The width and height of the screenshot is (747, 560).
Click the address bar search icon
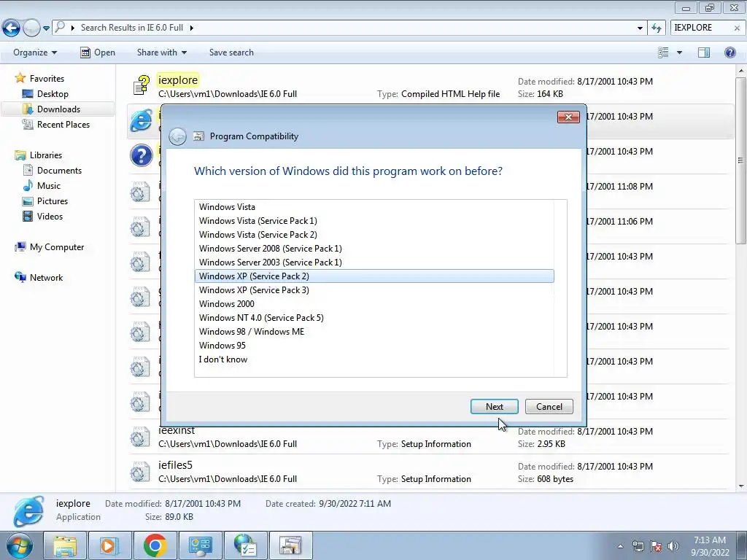(x=60, y=27)
